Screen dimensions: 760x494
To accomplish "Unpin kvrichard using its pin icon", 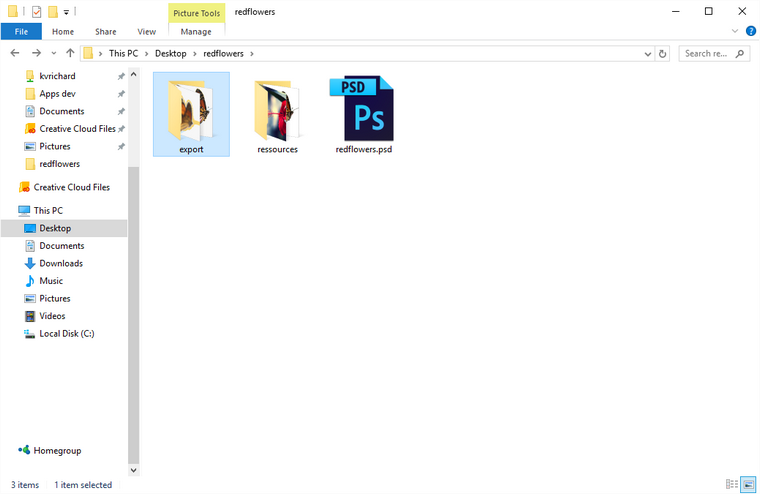I will pyautogui.click(x=121, y=76).
